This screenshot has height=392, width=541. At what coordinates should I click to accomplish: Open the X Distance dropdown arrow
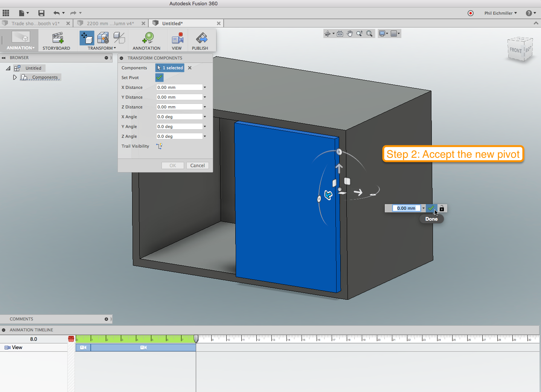click(x=205, y=87)
